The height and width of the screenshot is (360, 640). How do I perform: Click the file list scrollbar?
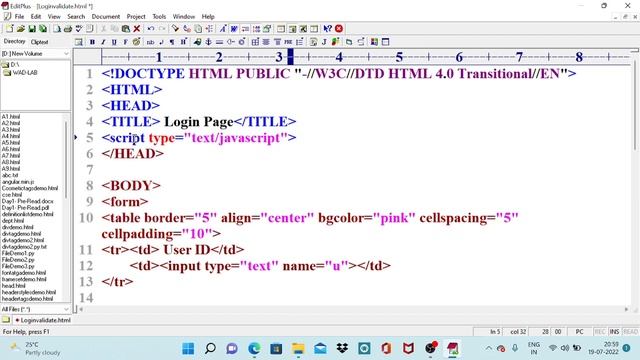pyautogui.click(x=66, y=159)
